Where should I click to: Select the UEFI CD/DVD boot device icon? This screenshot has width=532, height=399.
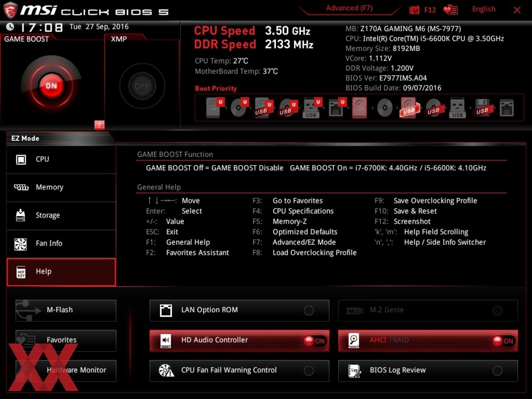click(239, 108)
